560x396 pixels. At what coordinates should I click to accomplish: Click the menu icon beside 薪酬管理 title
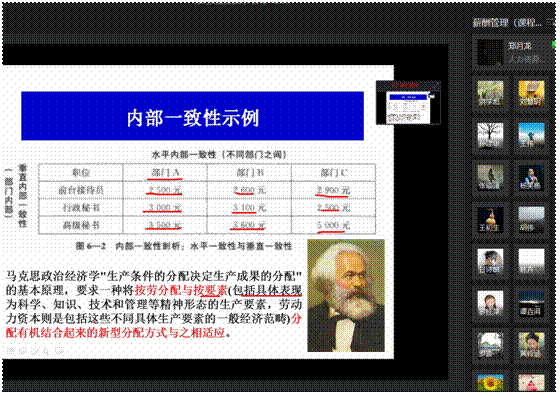[x=550, y=23]
